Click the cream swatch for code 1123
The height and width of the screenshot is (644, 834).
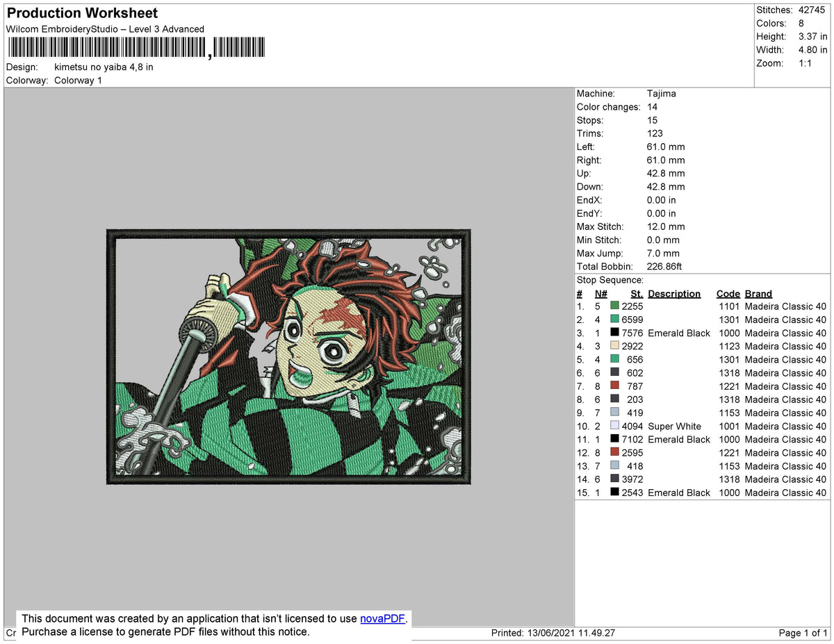pos(614,346)
